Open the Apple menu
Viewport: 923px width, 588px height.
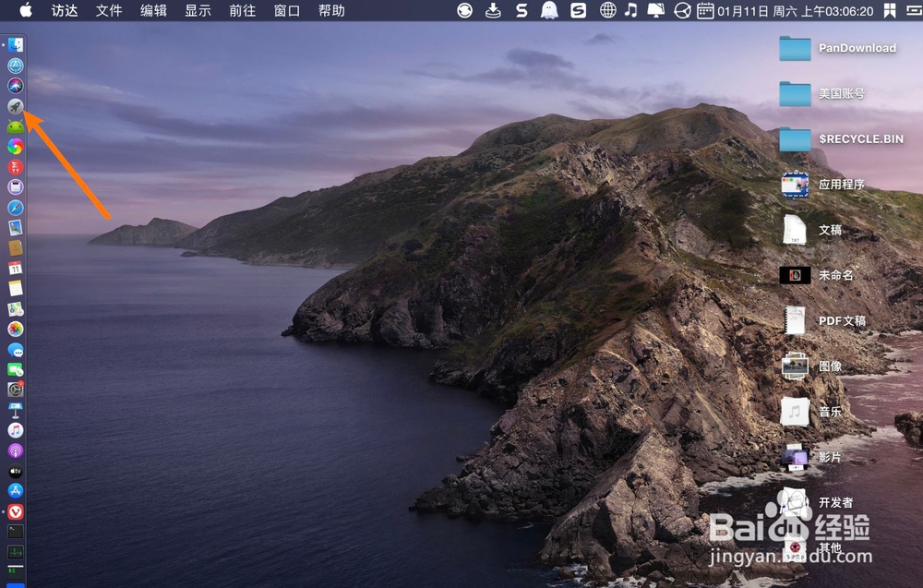point(25,10)
